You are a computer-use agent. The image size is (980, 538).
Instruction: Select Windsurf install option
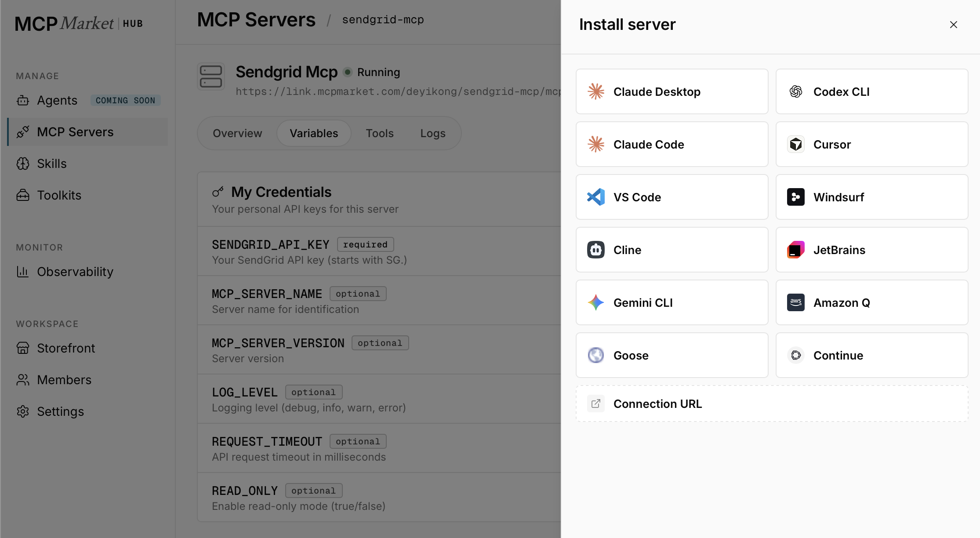872,197
